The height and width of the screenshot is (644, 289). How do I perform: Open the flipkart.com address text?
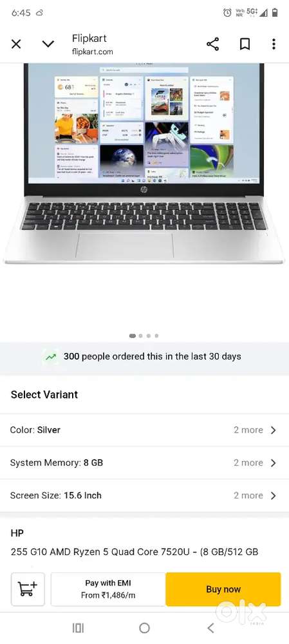coord(93,52)
